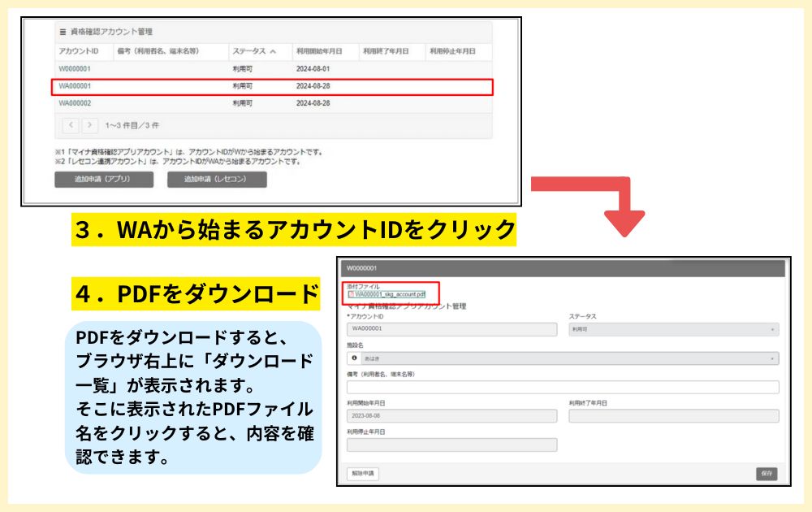Expand the 施設名 dropdown
This screenshot has width=812, height=512.
coord(562,358)
